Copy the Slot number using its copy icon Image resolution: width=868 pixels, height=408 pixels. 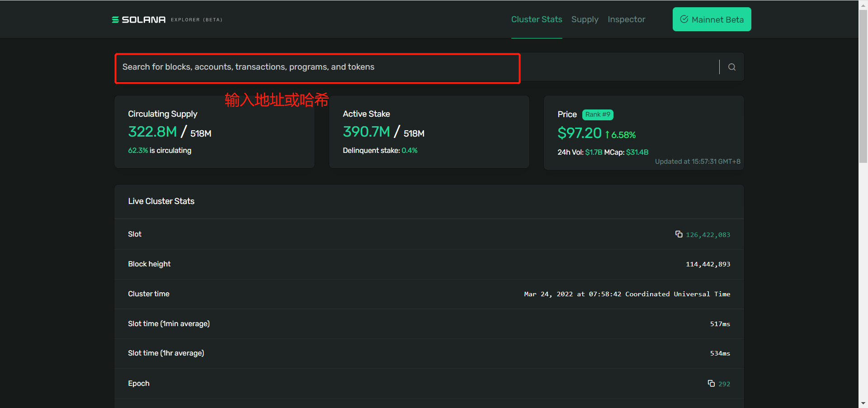click(679, 234)
